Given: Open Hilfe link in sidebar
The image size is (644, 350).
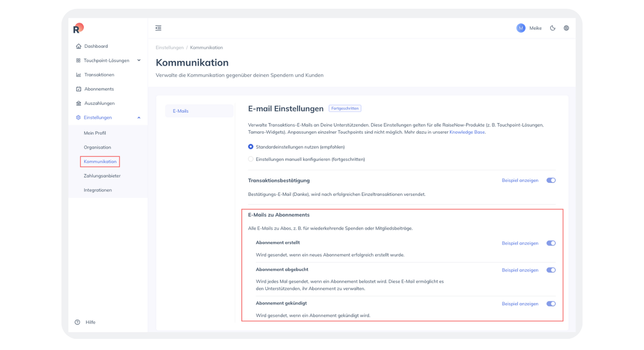Looking at the screenshot, I should coord(91,322).
